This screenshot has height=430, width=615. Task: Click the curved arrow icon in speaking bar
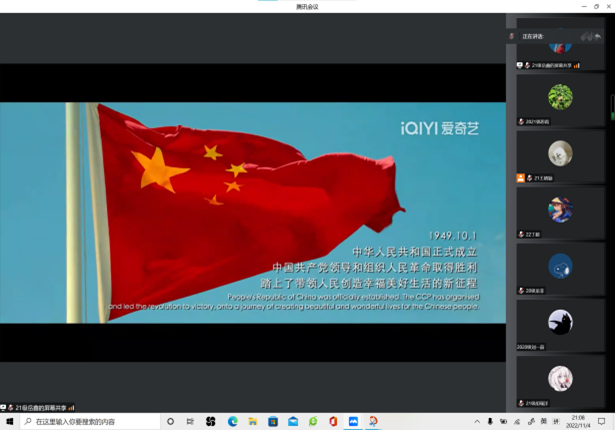coord(598,36)
